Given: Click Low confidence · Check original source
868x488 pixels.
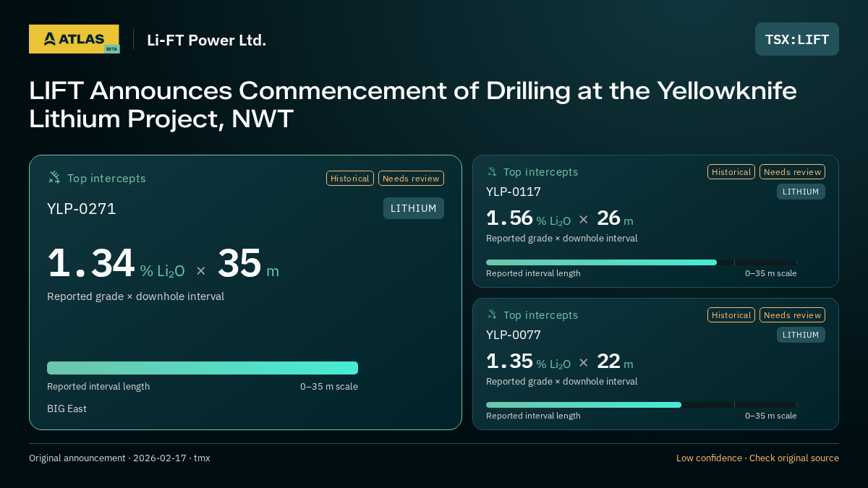Looking at the screenshot, I should [x=757, y=458].
